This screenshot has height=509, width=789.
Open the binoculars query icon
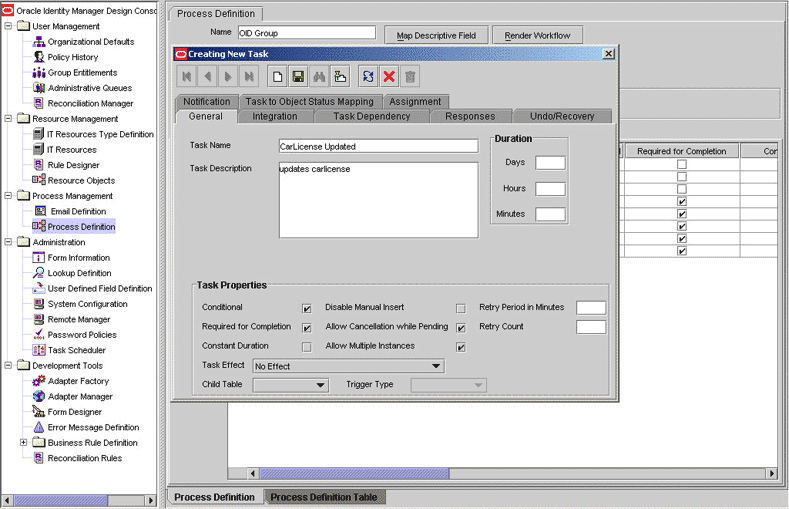(x=319, y=77)
